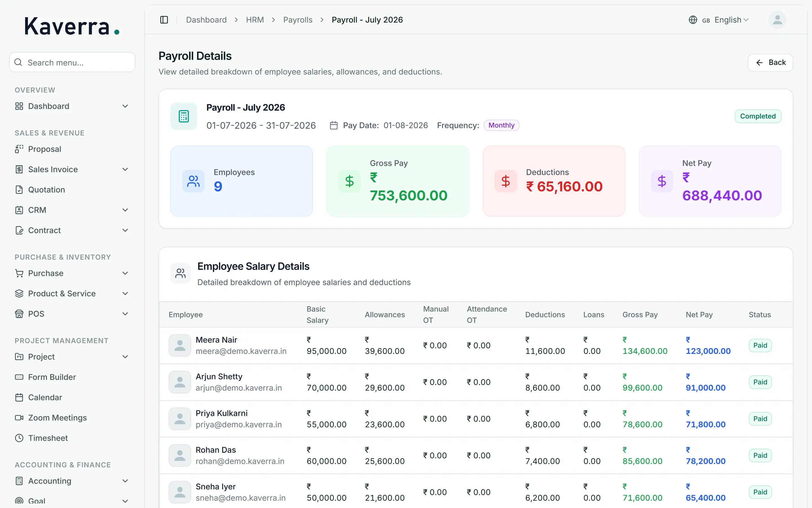Click the calendar icon beside Pay Date
812x508 pixels.
(x=334, y=125)
